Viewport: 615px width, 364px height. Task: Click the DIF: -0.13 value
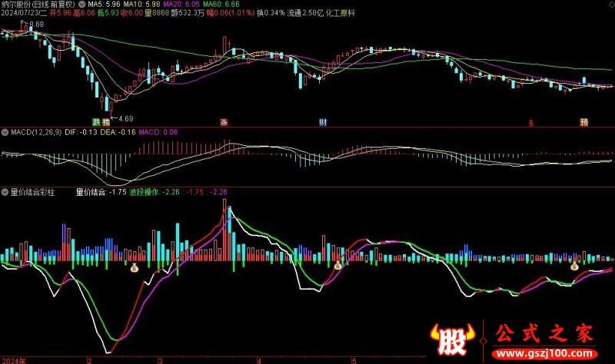[81, 132]
